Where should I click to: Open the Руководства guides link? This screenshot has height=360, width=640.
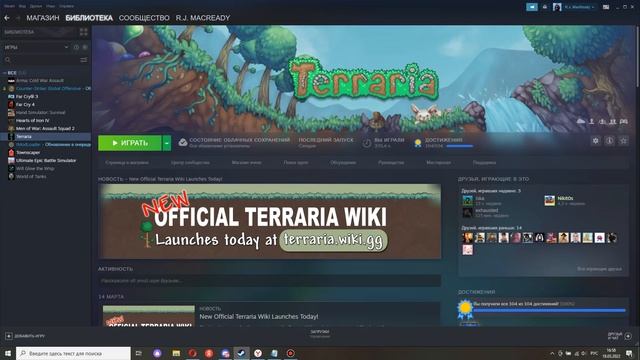[391, 162]
